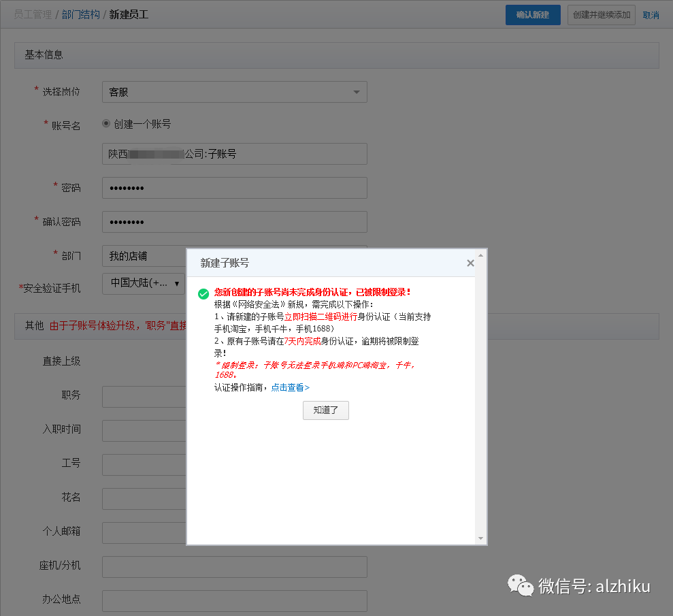Open the 中国大陆 country code dropdown
673x616 pixels.
144,284
